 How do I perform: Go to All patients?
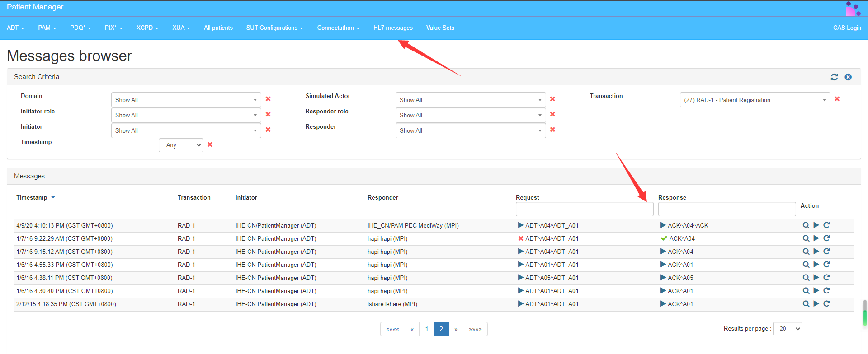tap(218, 28)
